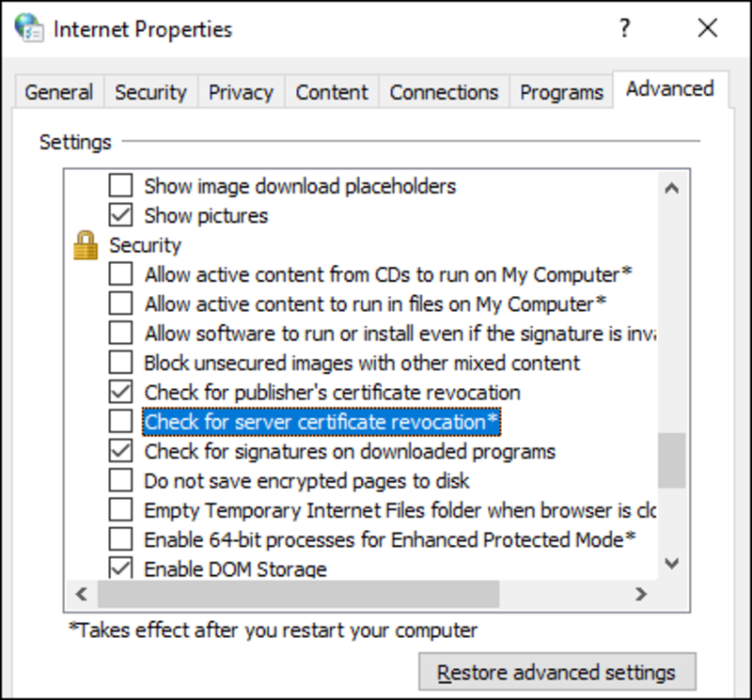Go to the Connections tab

coord(444,93)
